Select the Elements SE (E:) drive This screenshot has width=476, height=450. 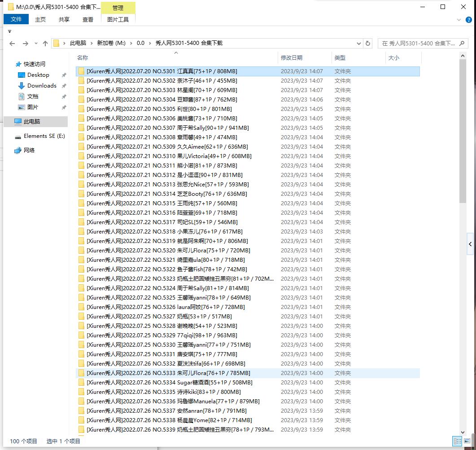click(44, 136)
